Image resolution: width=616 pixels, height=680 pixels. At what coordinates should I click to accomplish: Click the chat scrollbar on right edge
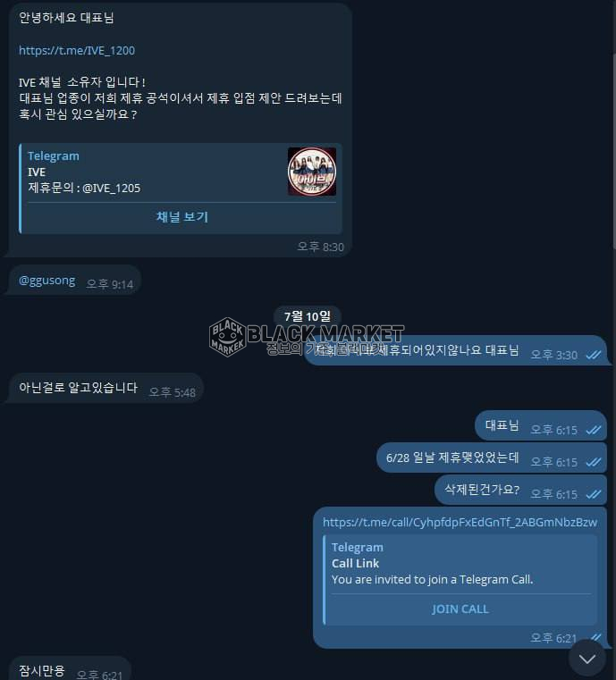[x=614, y=130]
